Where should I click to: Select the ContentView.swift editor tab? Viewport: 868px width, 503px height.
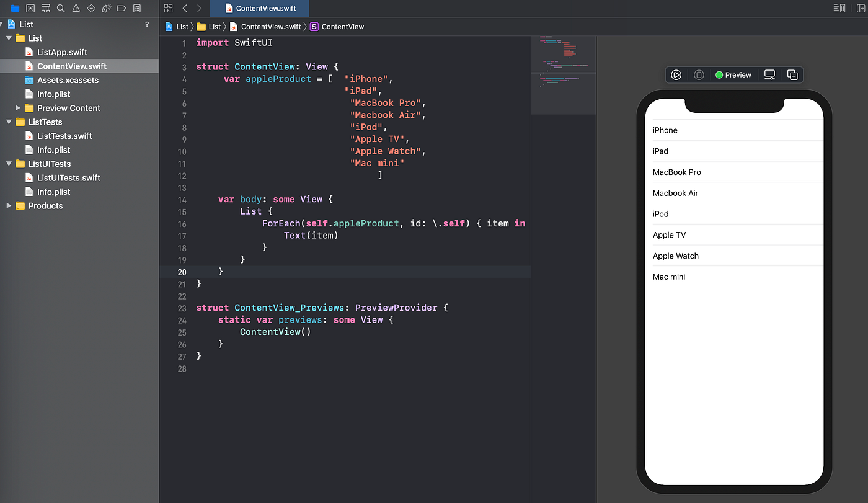click(260, 9)
